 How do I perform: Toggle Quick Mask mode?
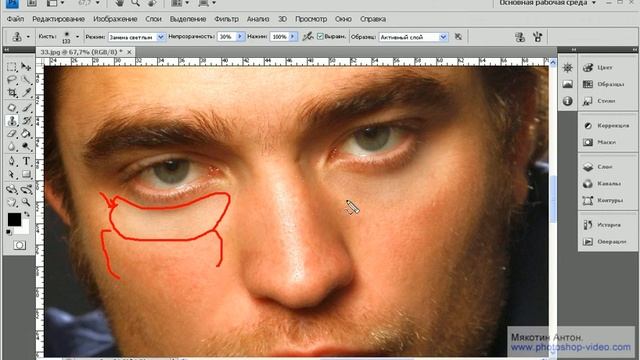pos(19,245)
